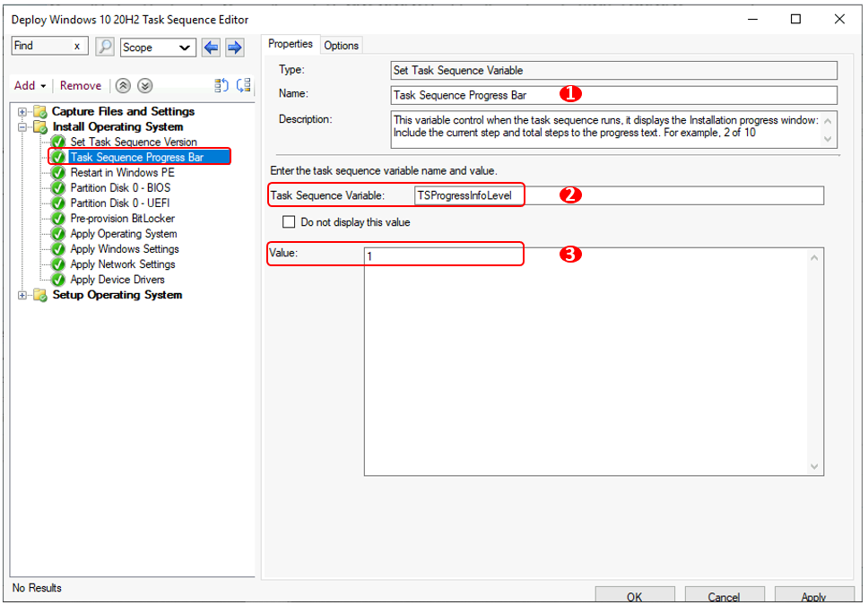The height and width of the screenshot is (605, 868).
Task: Select Restart in Windows PE step
Action: (122, 173)
